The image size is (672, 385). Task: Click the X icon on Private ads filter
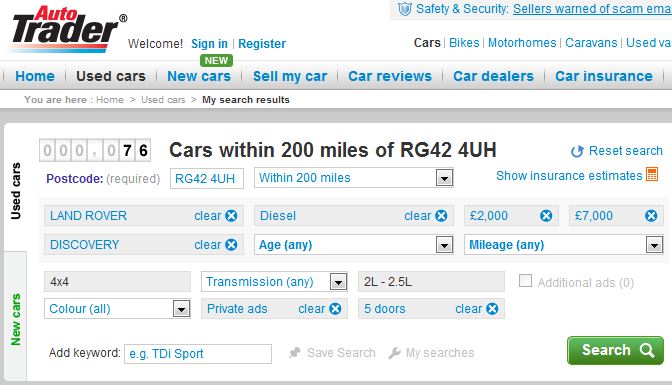point(336,309)
